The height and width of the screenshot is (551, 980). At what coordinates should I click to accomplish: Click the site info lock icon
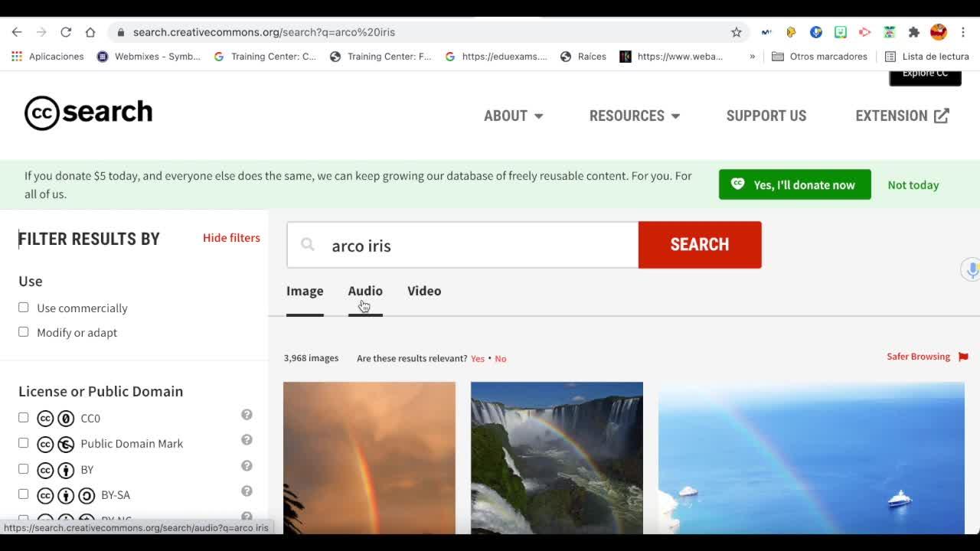[120, 32]
